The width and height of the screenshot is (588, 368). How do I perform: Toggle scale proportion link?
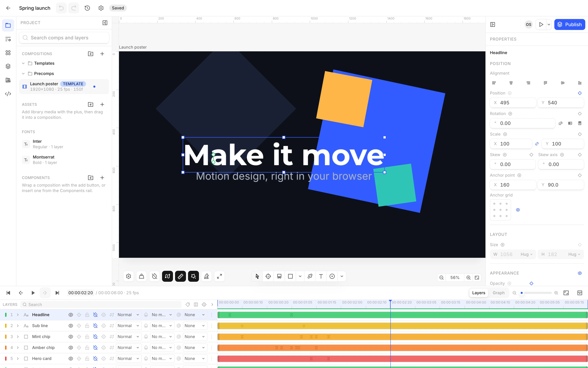click(537, 144)
